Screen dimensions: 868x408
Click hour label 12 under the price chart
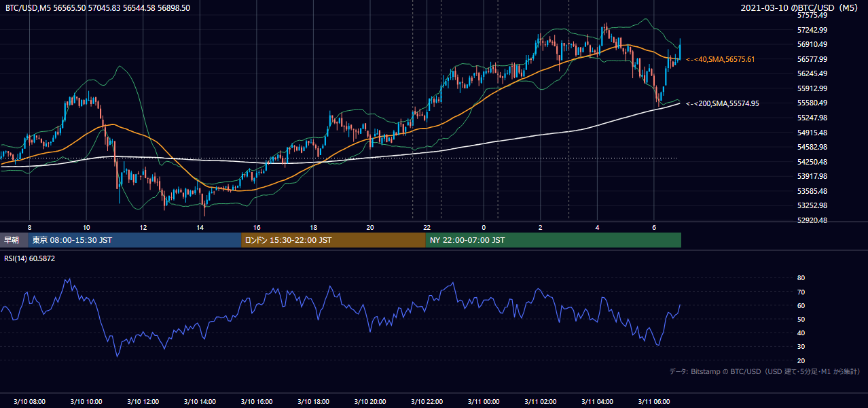143,227
